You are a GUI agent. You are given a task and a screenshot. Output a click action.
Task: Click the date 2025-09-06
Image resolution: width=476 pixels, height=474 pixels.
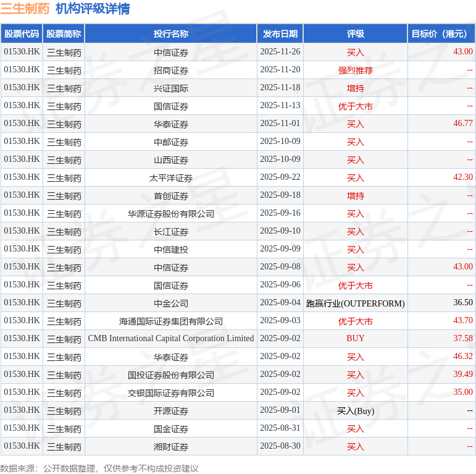point(280,285)
